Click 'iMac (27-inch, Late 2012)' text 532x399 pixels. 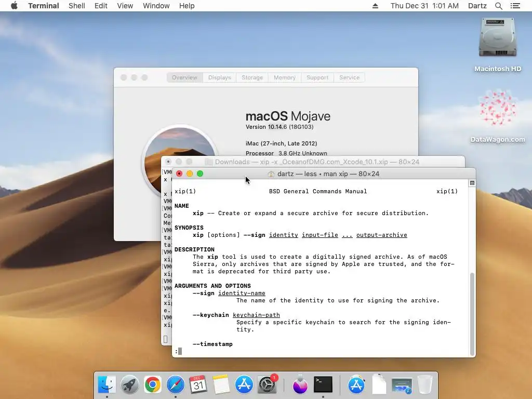(x=281, y=143)
